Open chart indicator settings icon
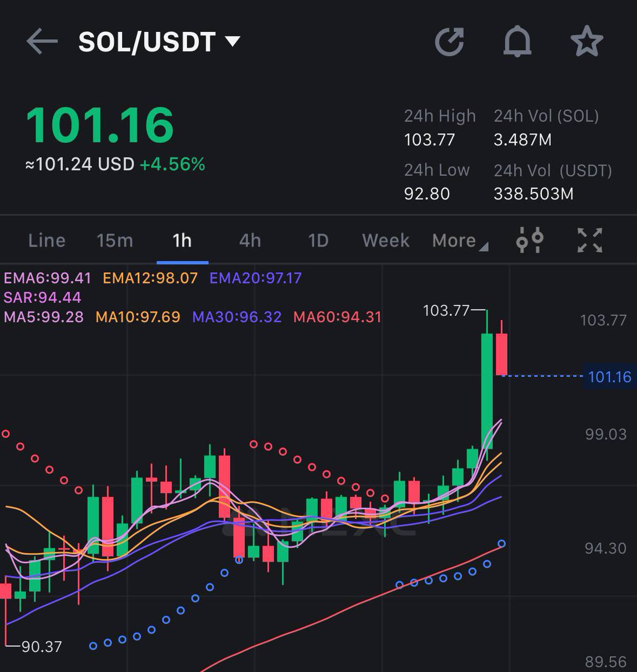637x672 pixels. pos(530,240)
